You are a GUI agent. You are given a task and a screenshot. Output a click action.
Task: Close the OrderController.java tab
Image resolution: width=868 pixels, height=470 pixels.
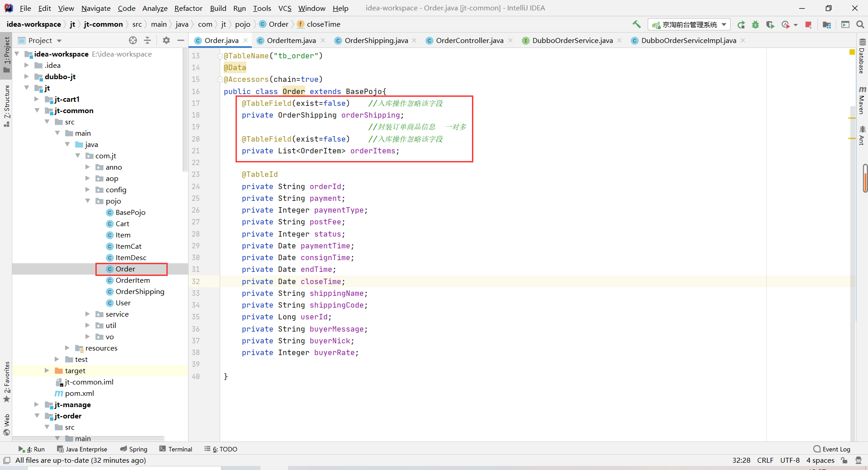[x=510, y=40]
